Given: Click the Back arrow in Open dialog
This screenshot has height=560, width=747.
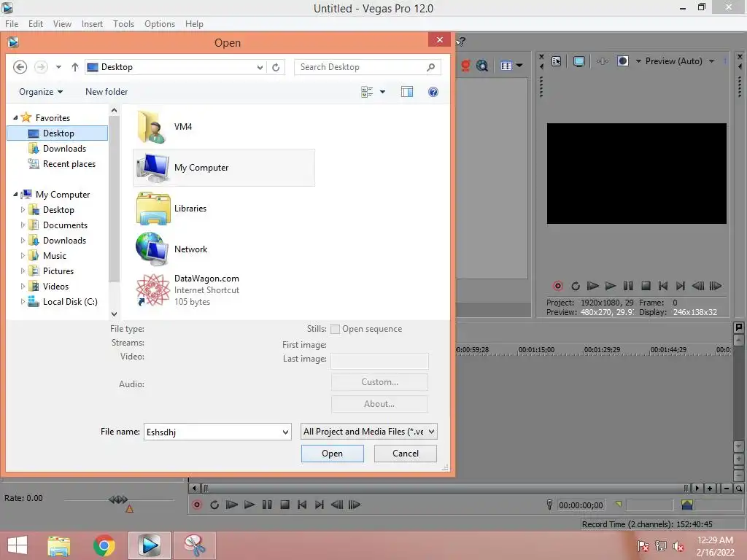Looking at the screenshot, I should 20,67.
